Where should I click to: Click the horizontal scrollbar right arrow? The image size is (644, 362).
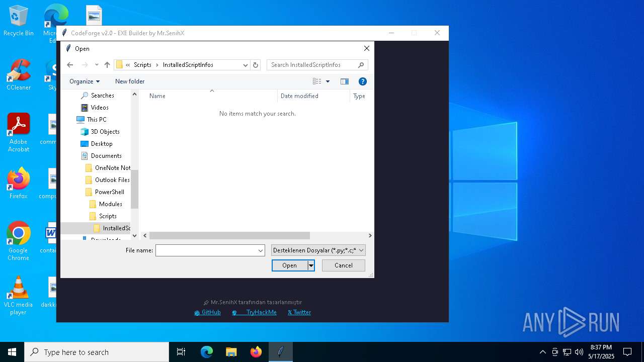point(370,235)
